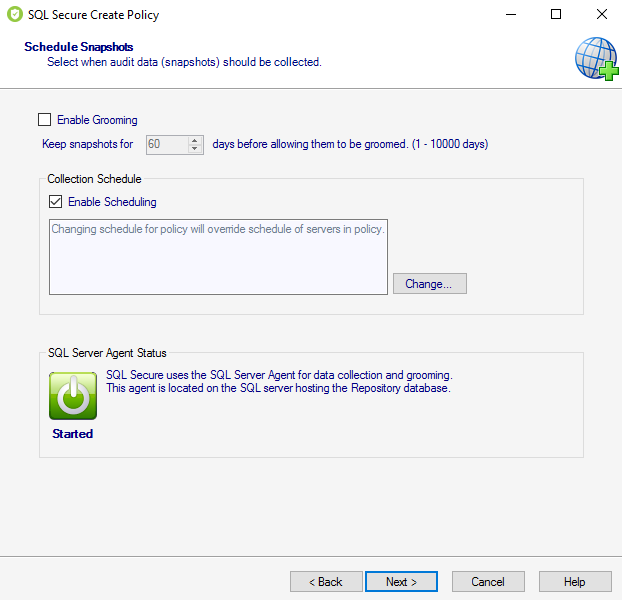This screenshot has width=622, height=600.
Task: Go to the previous step with Back
Action: tap(326, 582)
